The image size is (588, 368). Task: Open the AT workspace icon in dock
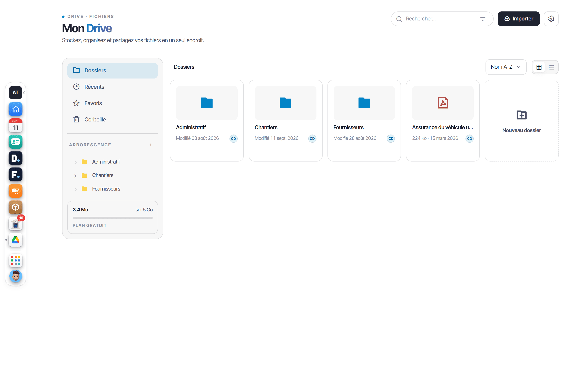click(x=15, y=92)
